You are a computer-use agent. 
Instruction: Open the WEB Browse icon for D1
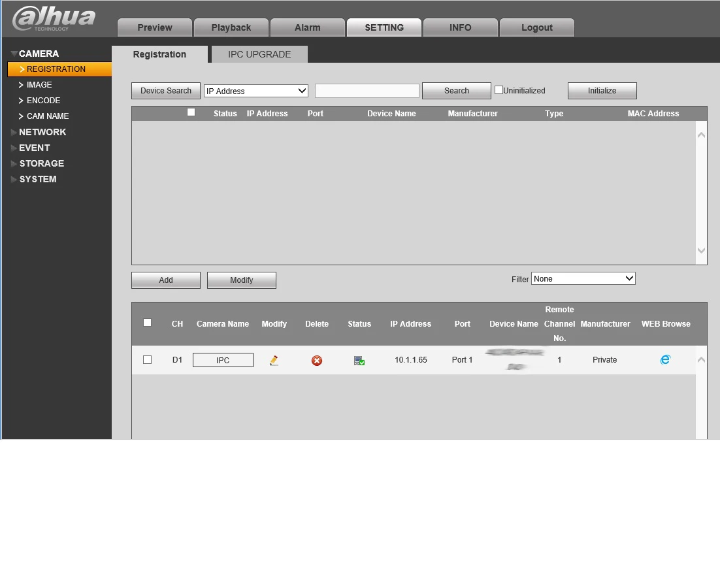click(665, 360)
